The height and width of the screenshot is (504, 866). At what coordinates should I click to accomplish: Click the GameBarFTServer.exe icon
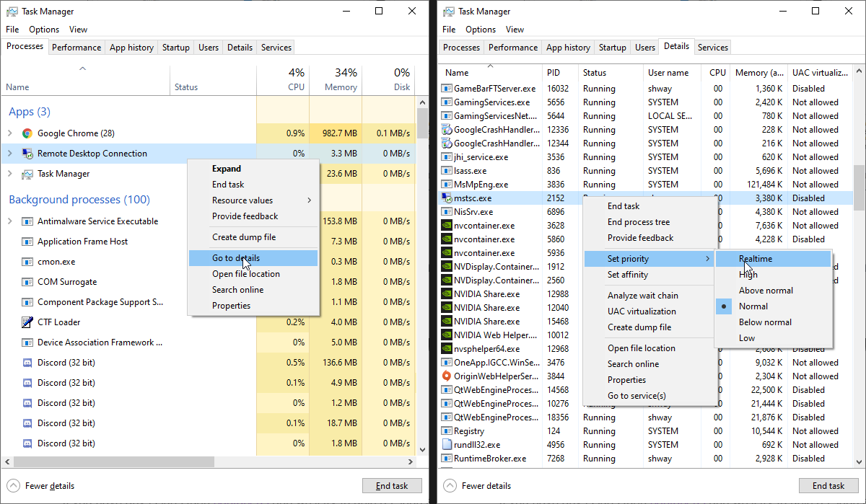click(447, 89)
